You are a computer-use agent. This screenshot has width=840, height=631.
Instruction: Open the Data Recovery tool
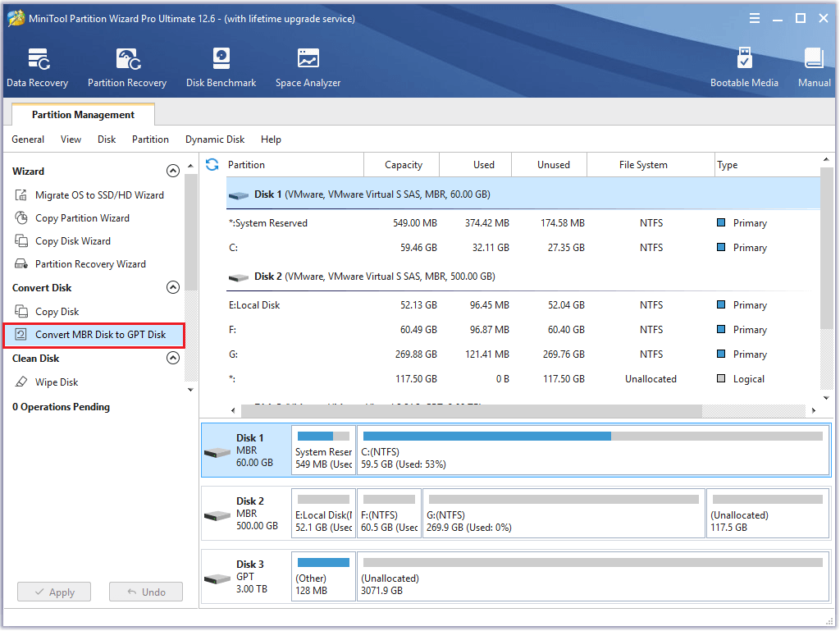click(38, 67)
